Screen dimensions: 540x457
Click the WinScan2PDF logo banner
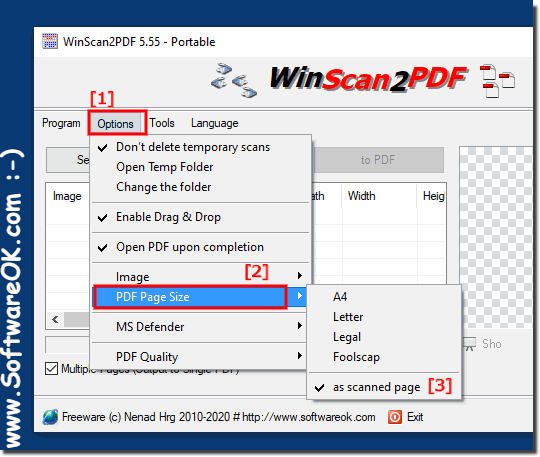368,79
